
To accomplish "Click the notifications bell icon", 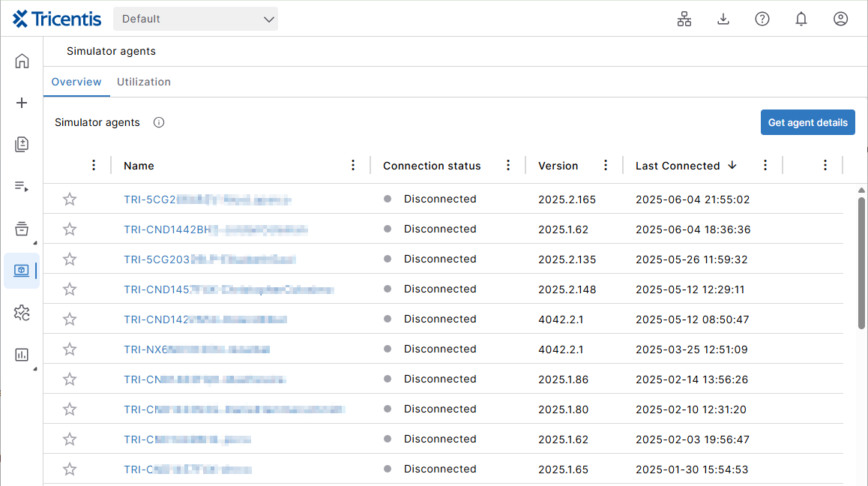I will pyautogui.click(x=801, y=19).
